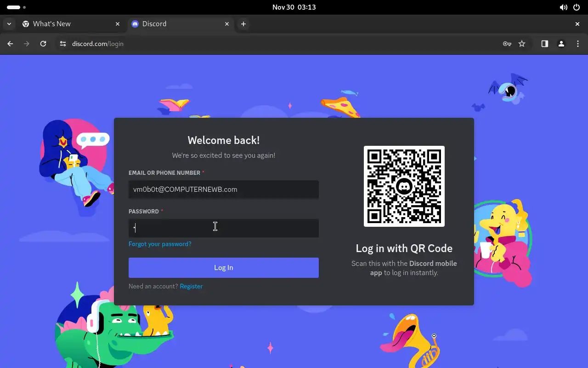Screen dimensions: 588x368
Task: Click the Log In button
Action: pyautogui.click(x=224, y=268)
